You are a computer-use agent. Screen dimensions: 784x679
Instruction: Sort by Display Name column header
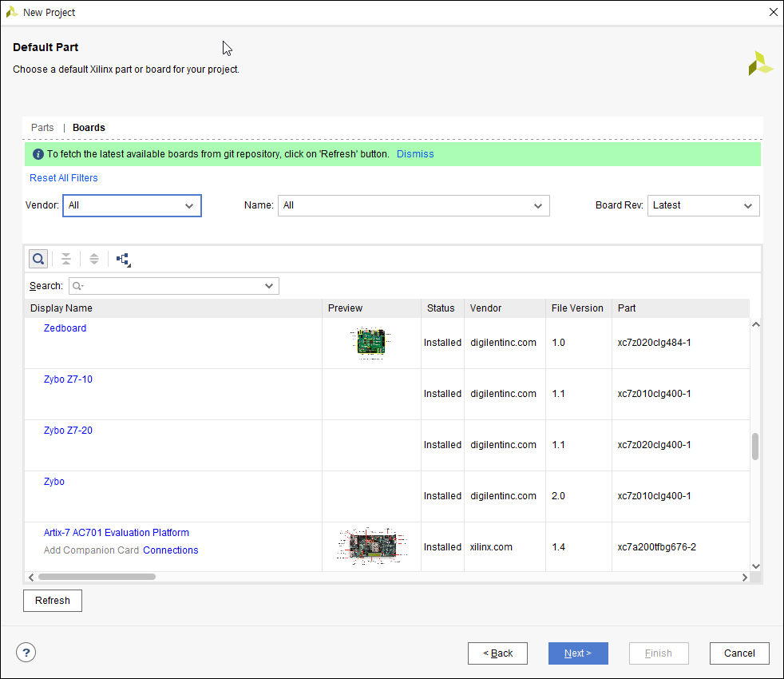(x=173, y=308)
